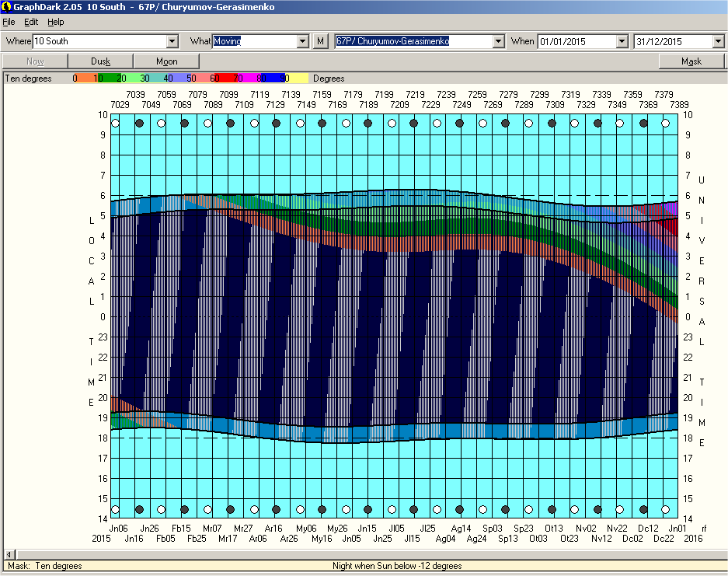
Task: Click the first new-moon marker in bottom row
Action: click(x=139, y=510)
